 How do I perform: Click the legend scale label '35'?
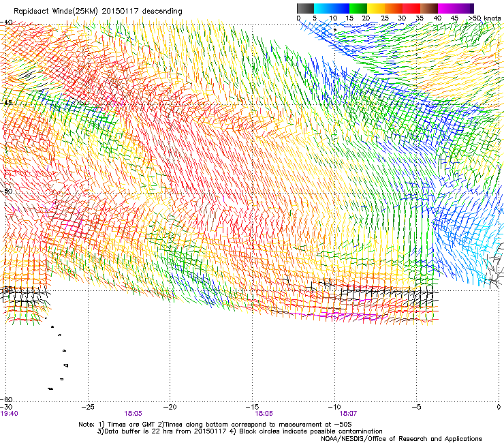click(x=420, y=18)
